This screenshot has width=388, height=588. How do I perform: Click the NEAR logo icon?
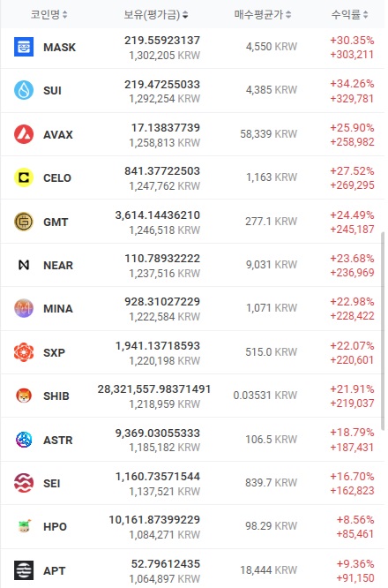(x=24, y=265)
